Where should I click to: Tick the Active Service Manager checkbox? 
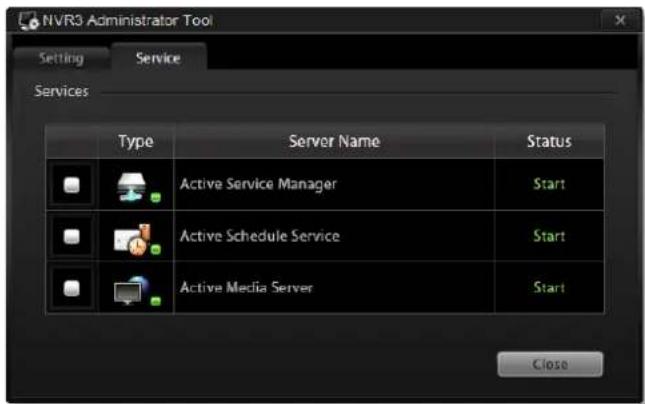coord(72,185)
